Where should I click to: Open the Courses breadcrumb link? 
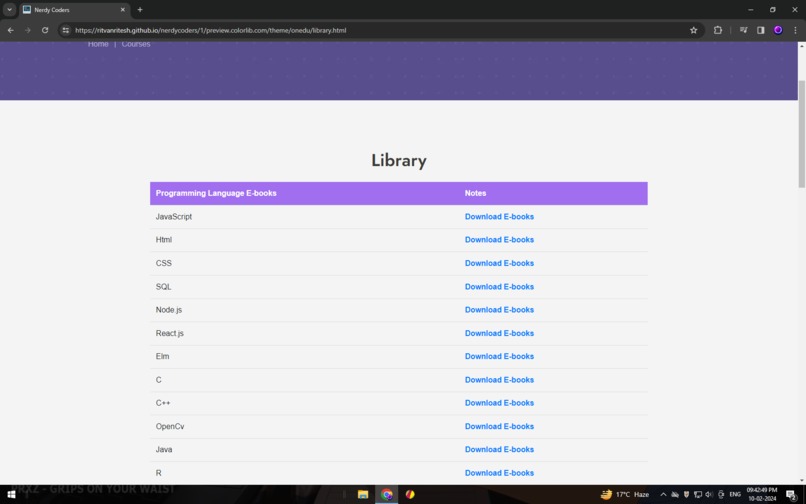pyautogui.click(x=136, y=44)
